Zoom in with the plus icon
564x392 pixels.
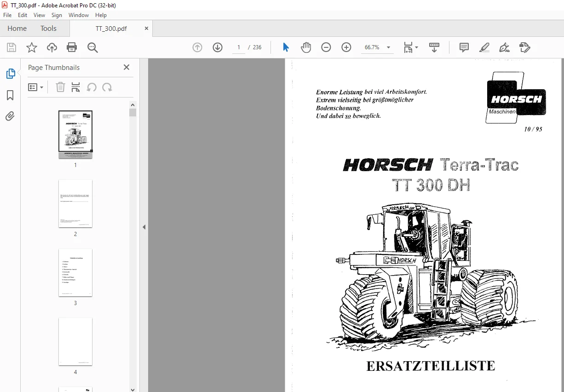pyautogui.click(x=346, y=47)
